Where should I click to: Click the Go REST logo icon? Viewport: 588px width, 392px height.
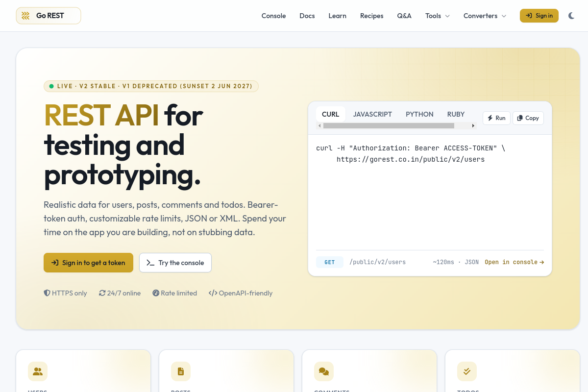tap(26, 16)
